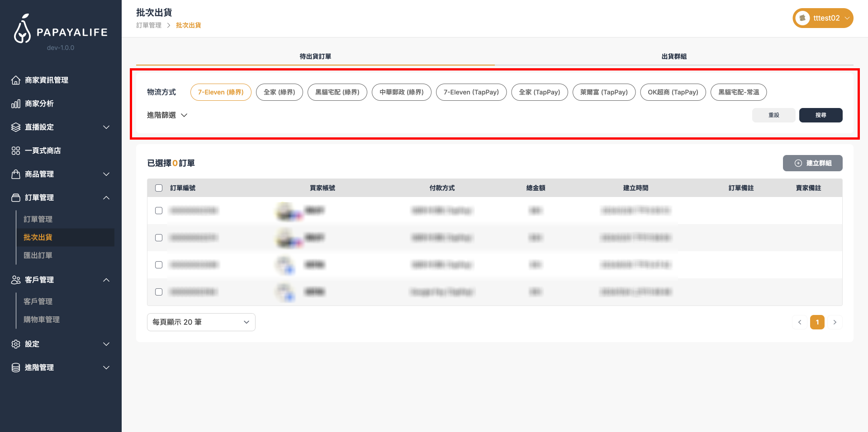Tick the first order row checkbox

tap(159, 211)
